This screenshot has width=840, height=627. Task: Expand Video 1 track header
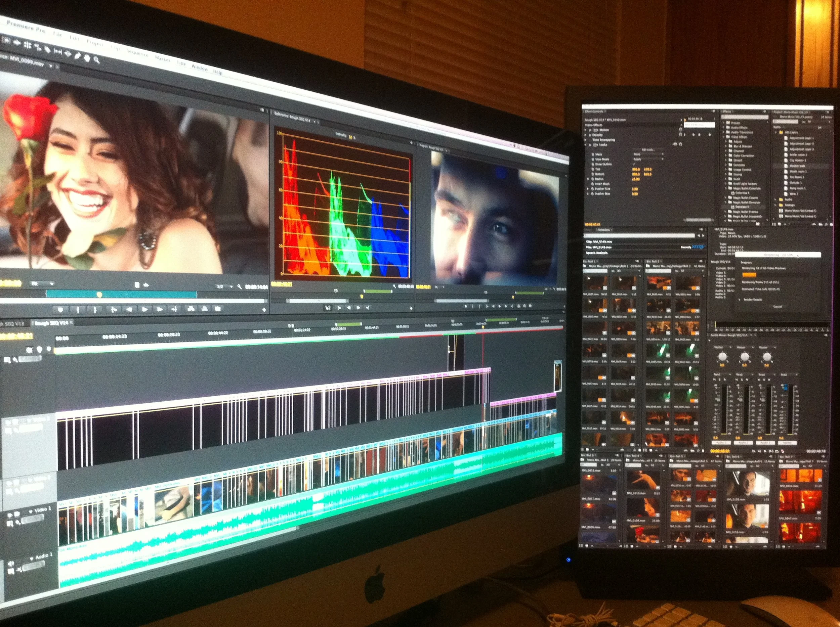coord(30,511)
